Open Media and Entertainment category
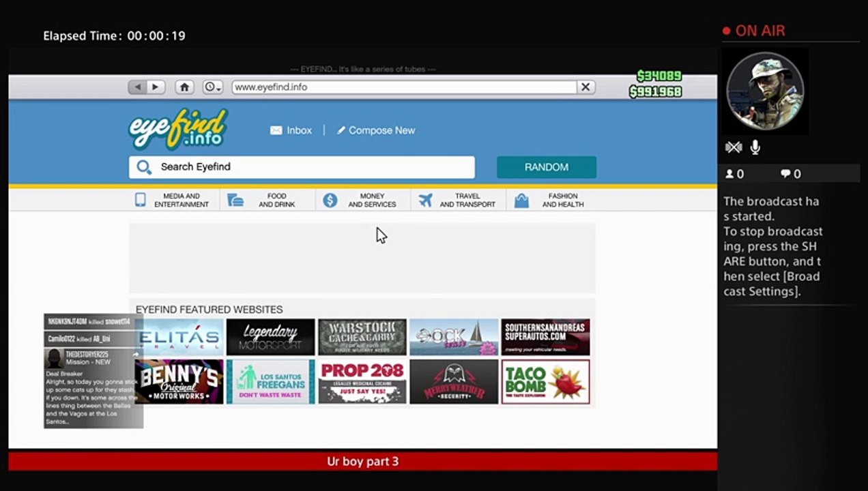The image size is (868, 491). point(172,200)
